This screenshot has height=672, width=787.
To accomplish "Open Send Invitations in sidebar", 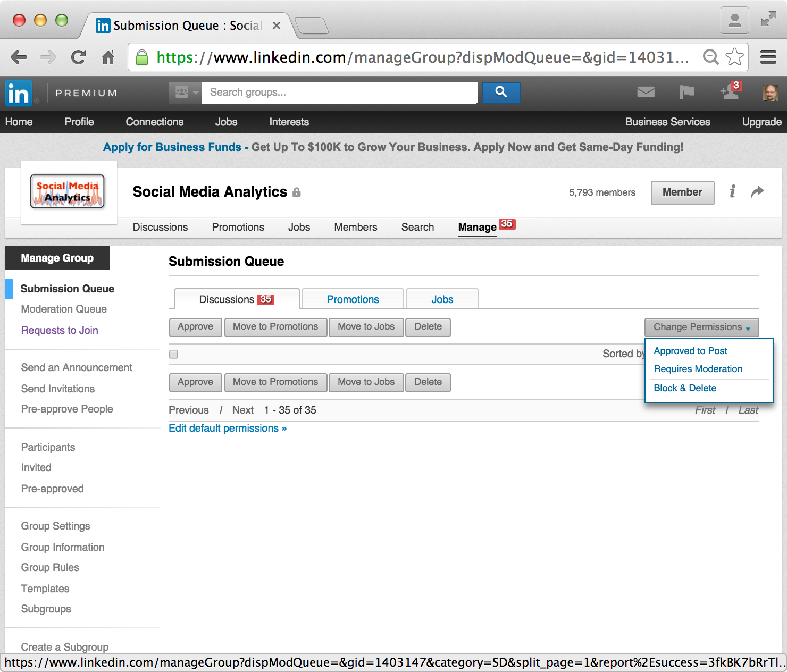I will 58,389.
